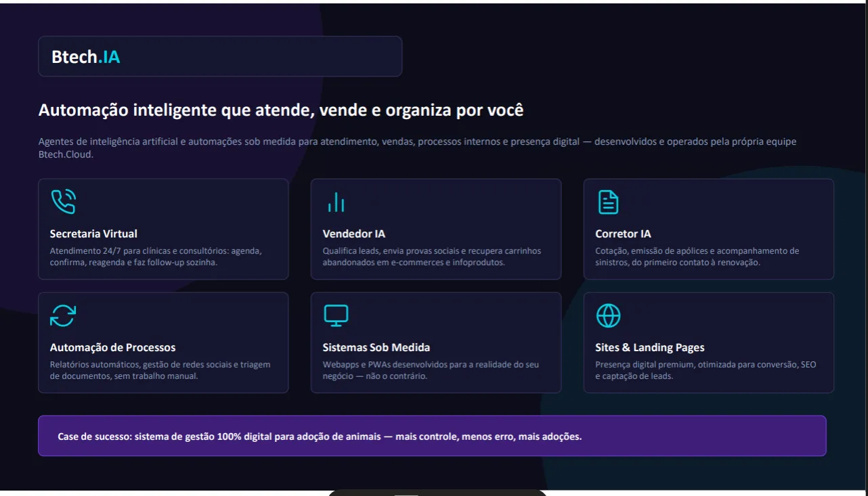Click the main headline 'Automação inteligente que atende'
Screen dimensions: 868x496
tap(281, 110)
